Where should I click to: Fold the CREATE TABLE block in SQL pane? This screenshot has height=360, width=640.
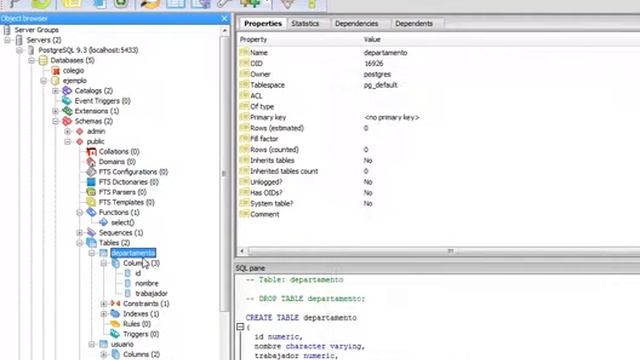coord(240,327)
